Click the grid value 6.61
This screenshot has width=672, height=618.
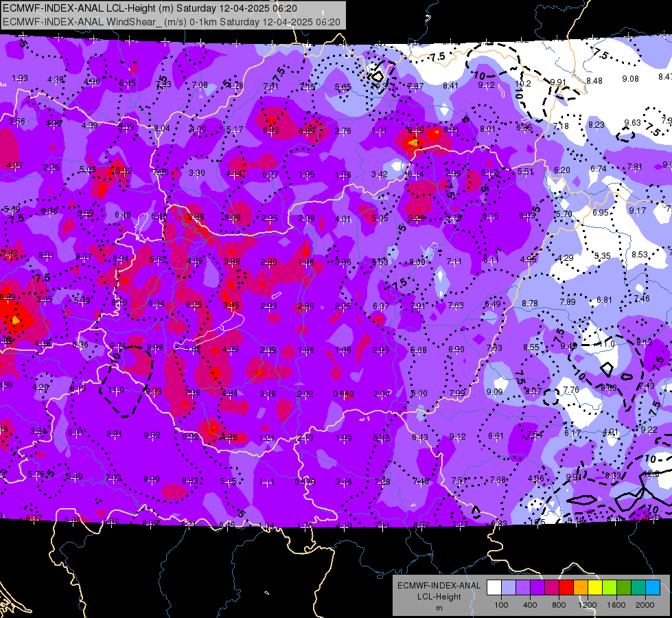point(496,436)
